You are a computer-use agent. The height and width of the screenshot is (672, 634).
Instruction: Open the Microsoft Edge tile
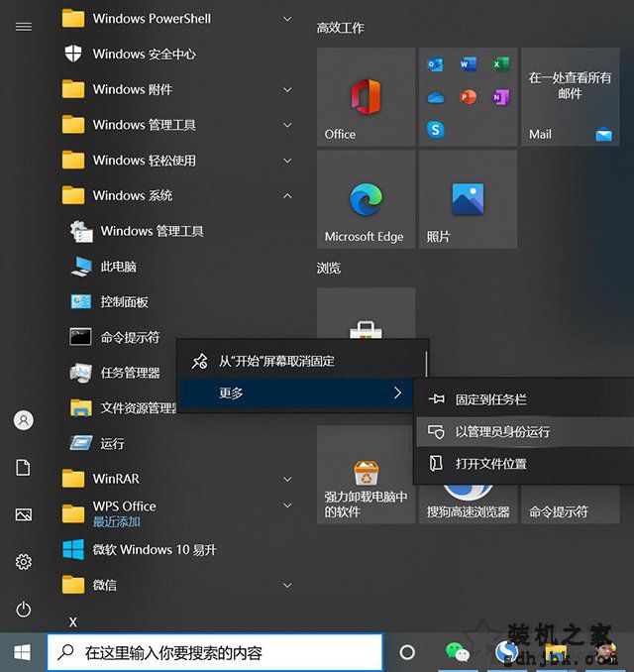366,199
